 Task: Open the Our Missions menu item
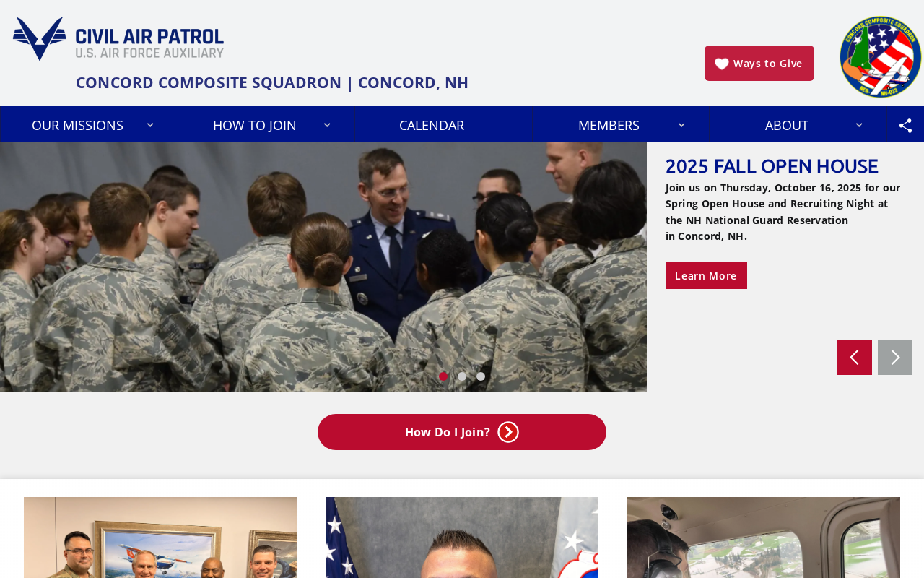(x=77, y=125)
